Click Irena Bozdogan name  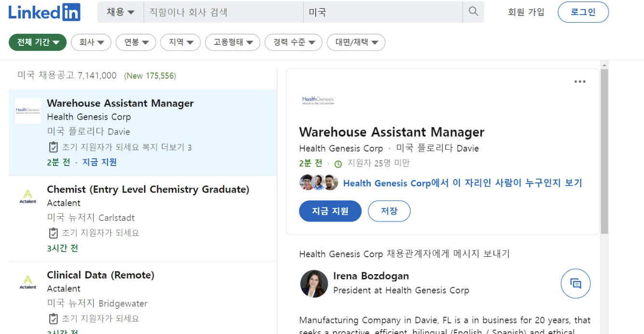click(x=371, y=276)
